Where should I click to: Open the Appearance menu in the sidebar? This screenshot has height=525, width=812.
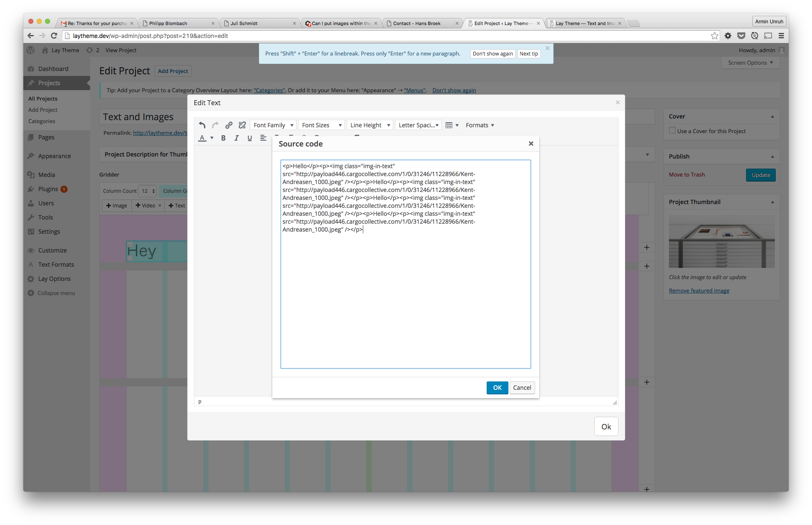pyautogui.click(x=54, y=156)
